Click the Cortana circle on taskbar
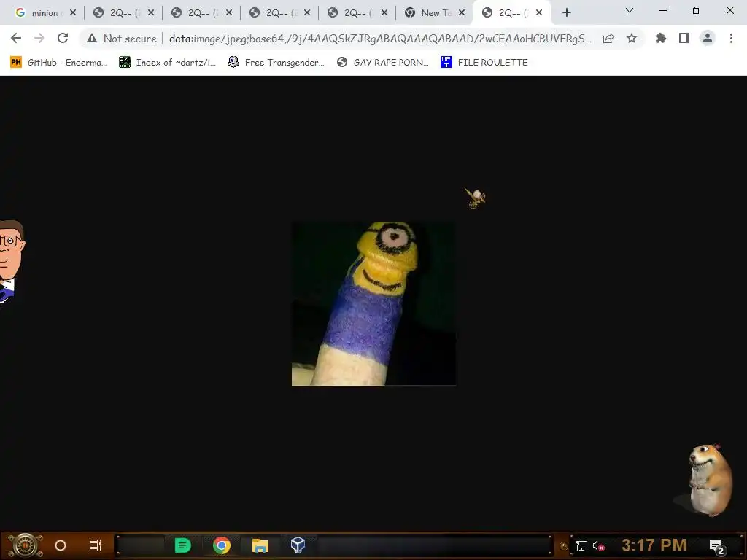This screenshot has width=747, height=560. coord(61,545)
